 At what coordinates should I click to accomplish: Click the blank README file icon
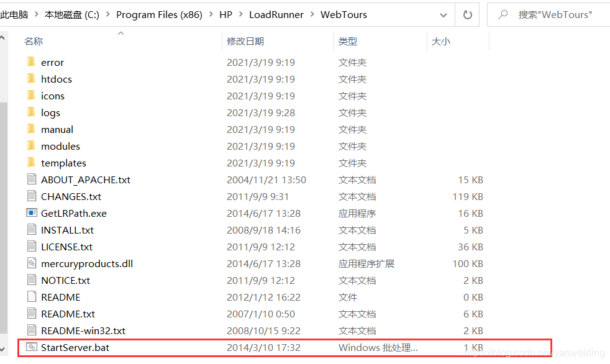coord(32,296)
